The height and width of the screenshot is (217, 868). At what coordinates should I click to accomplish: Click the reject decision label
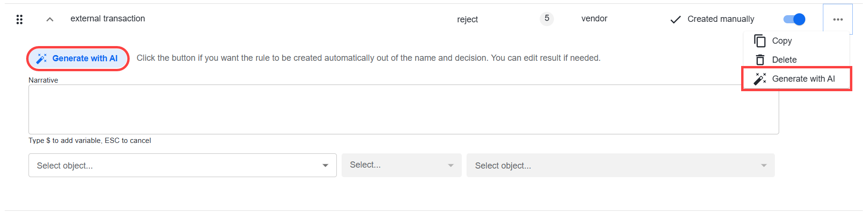[467, 19]
